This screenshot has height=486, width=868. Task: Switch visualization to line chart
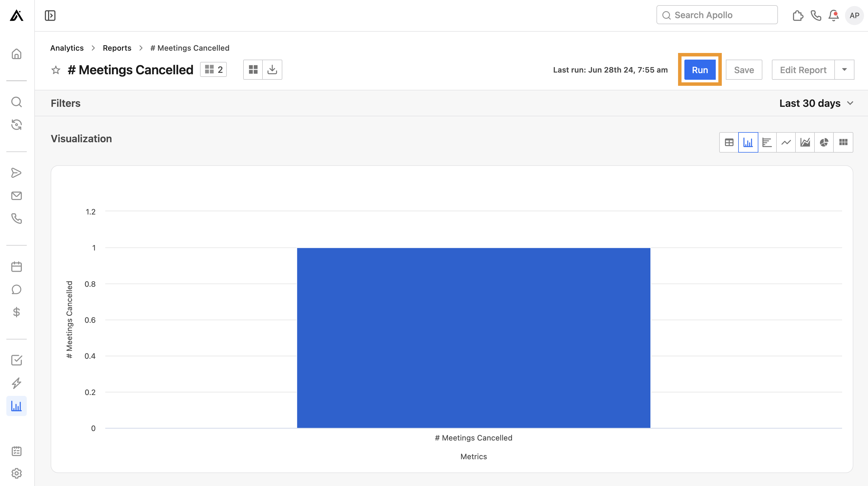pyautogui.click(x=786, y=142)
